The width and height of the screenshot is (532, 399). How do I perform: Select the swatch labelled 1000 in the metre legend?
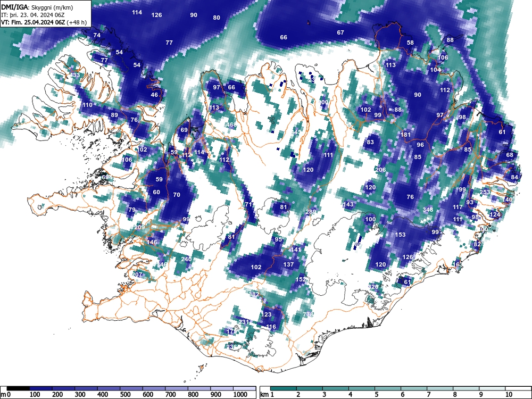click(244, 388)
